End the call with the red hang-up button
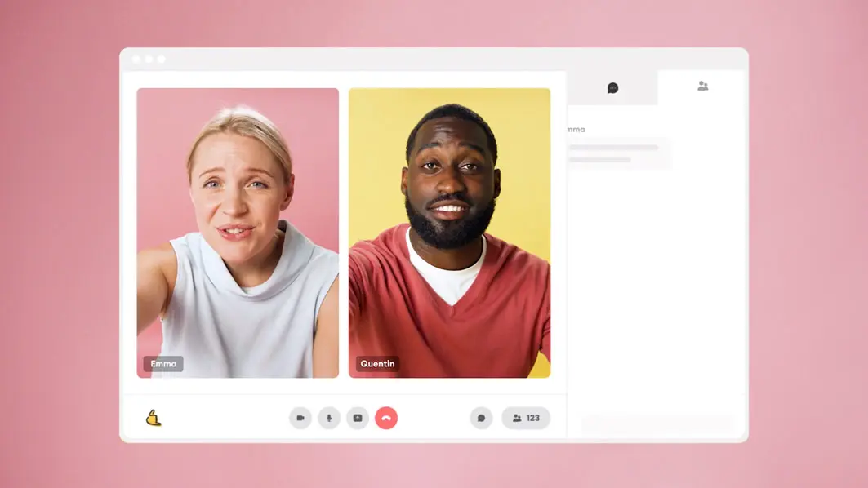Image resolution: width=868 pixels, height=488 pixels. click(x=386, y=418)
